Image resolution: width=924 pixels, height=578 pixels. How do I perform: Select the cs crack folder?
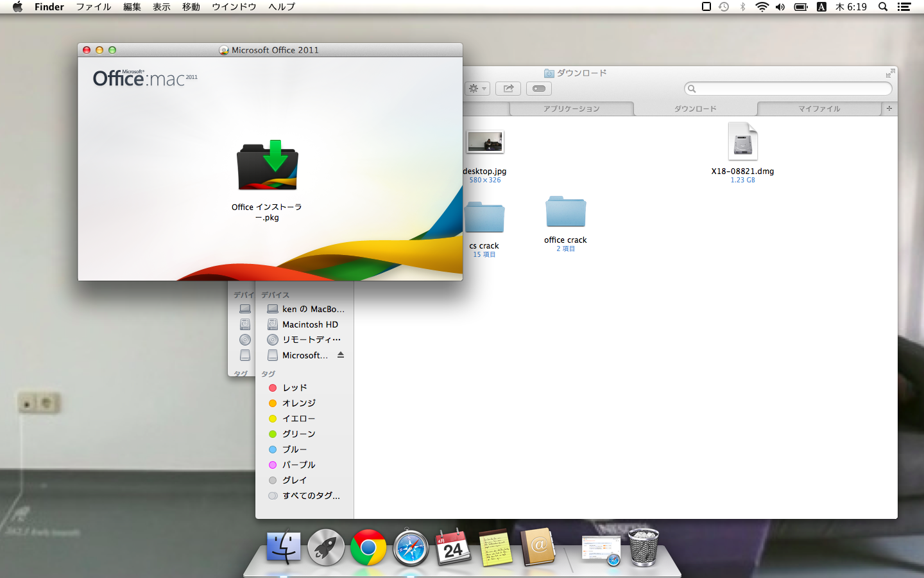pos(484,217)
